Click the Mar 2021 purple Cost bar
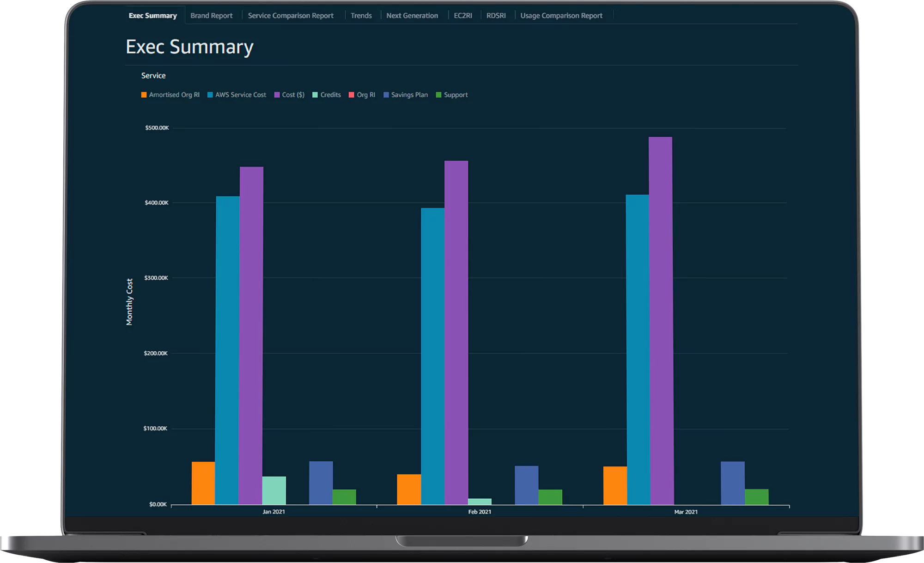The image size is (924, 563). click(x=661, y=321)
